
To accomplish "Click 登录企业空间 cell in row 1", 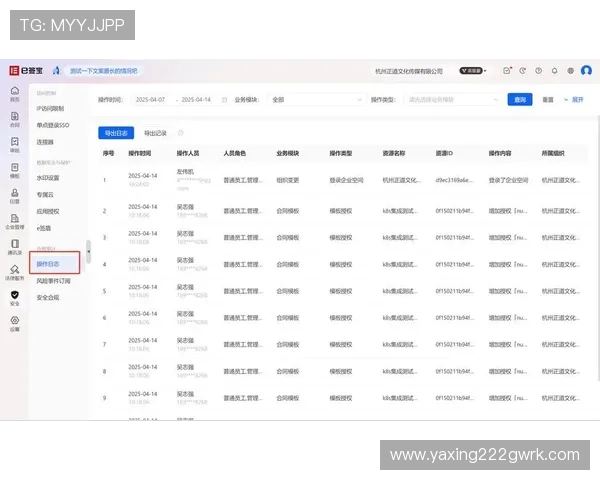I will [x=346, y=180].
